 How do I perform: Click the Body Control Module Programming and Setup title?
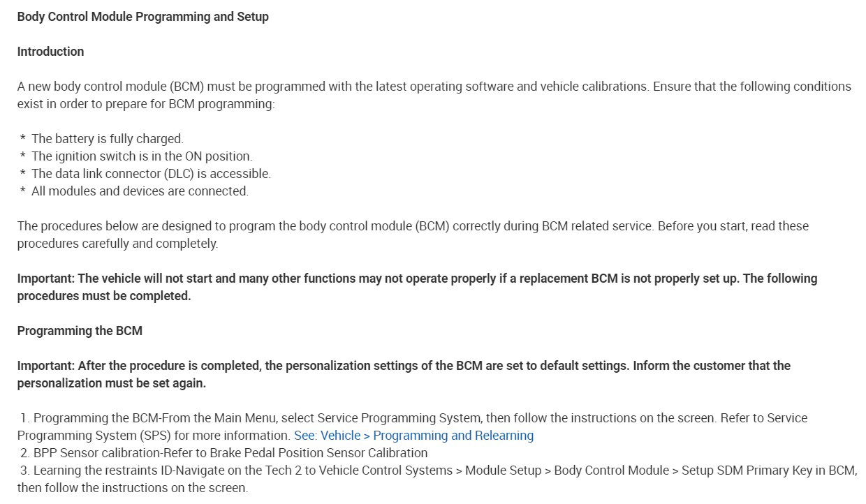[x=142, y=17]
